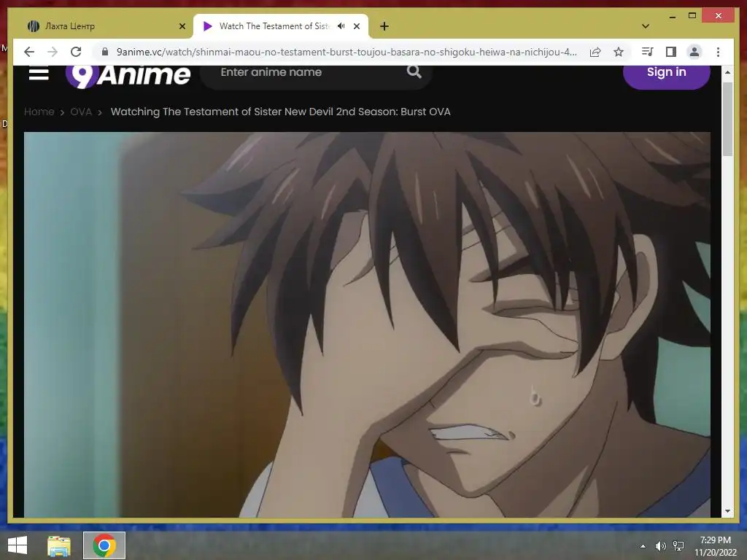Open a new tab with plus

pos(384,26)
